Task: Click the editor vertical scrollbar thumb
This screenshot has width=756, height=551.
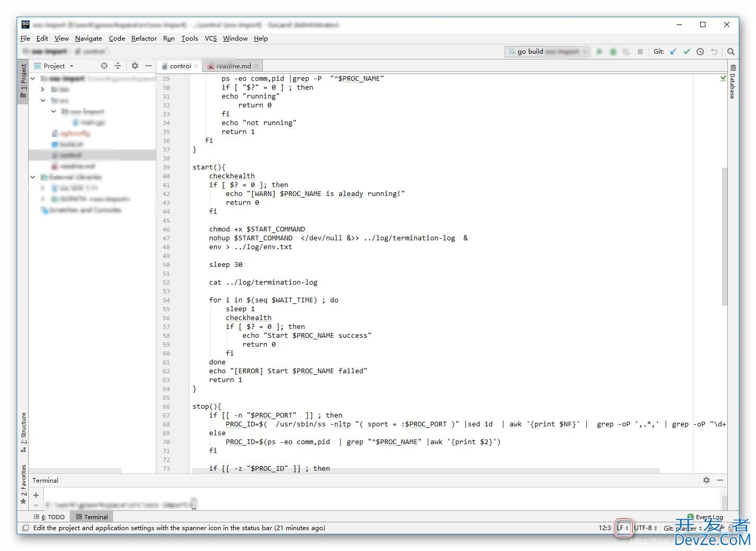Action: [724, 237]
